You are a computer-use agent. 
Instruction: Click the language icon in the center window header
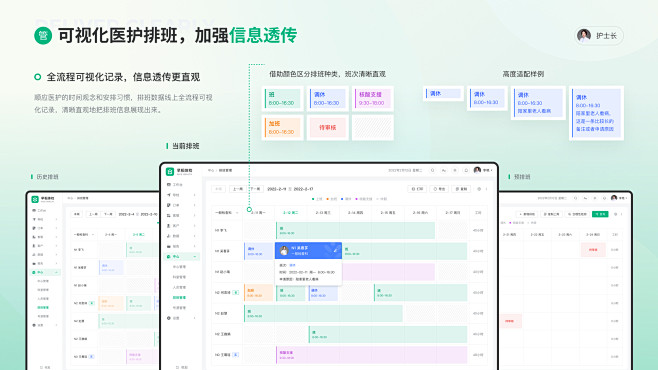(444, 170)
